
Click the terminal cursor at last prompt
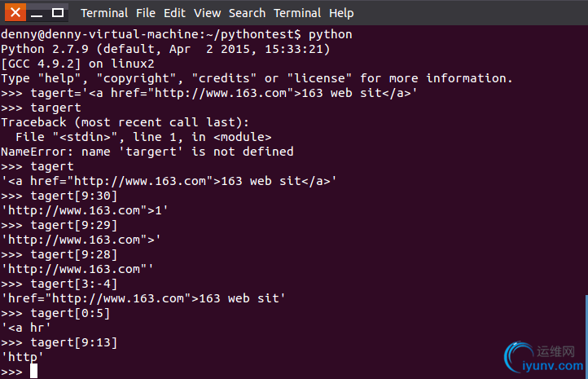tap(33, 371)
